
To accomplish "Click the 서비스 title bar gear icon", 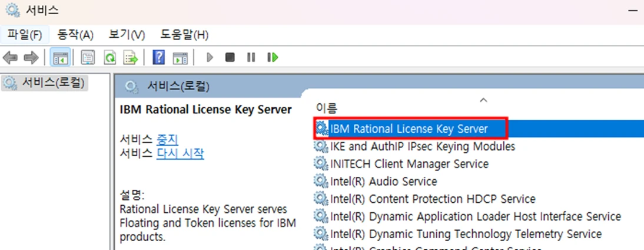I will [13, 10].
